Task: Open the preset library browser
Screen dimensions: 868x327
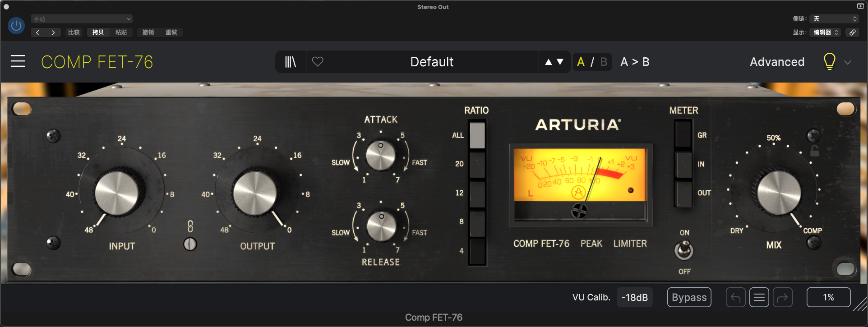Action: [291, 62]
